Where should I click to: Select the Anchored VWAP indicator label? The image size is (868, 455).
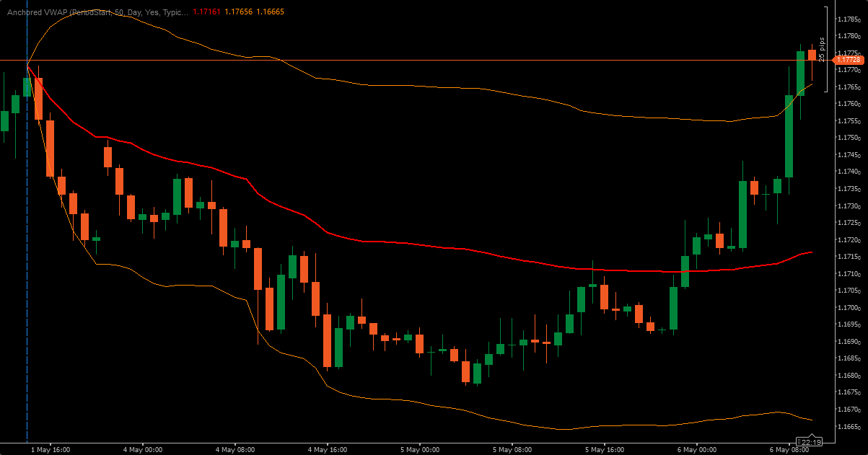[x=97, y=12]
